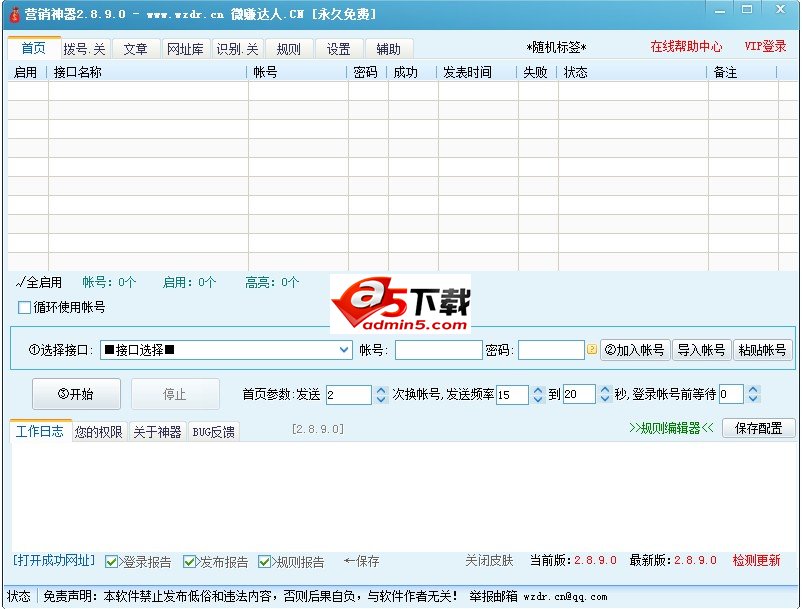Open the 文章 tab

point(136,49)
